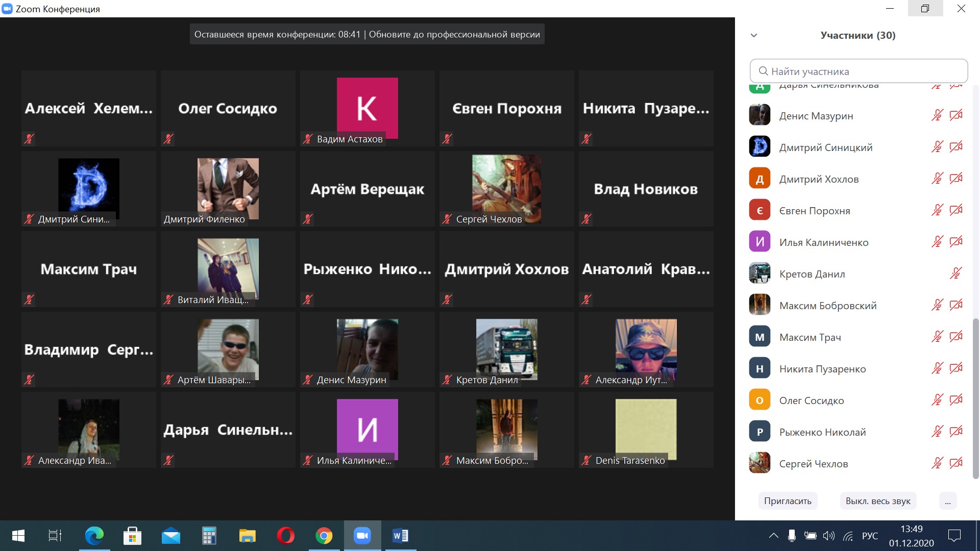Click muted microphone icon next to Денис Мазурин
The height and width of the screenshot is (551, 980).
click(x=937, y=115)
